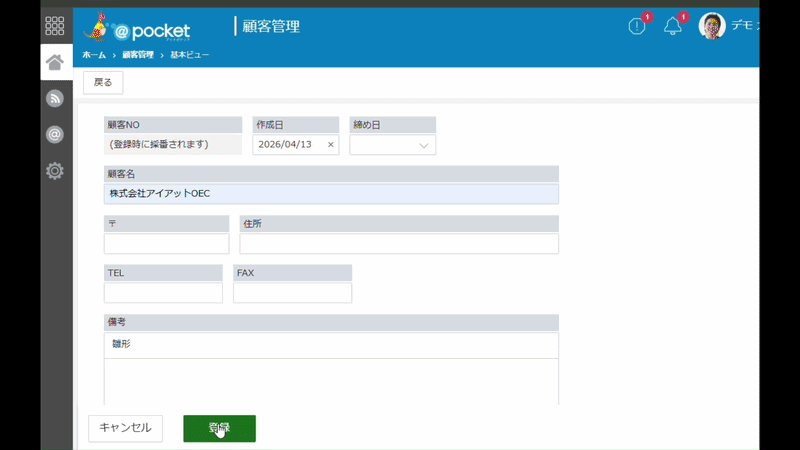
Task: Open the @ mail sidebar icon
Action: pyautogui.click(x=55, y=135)
